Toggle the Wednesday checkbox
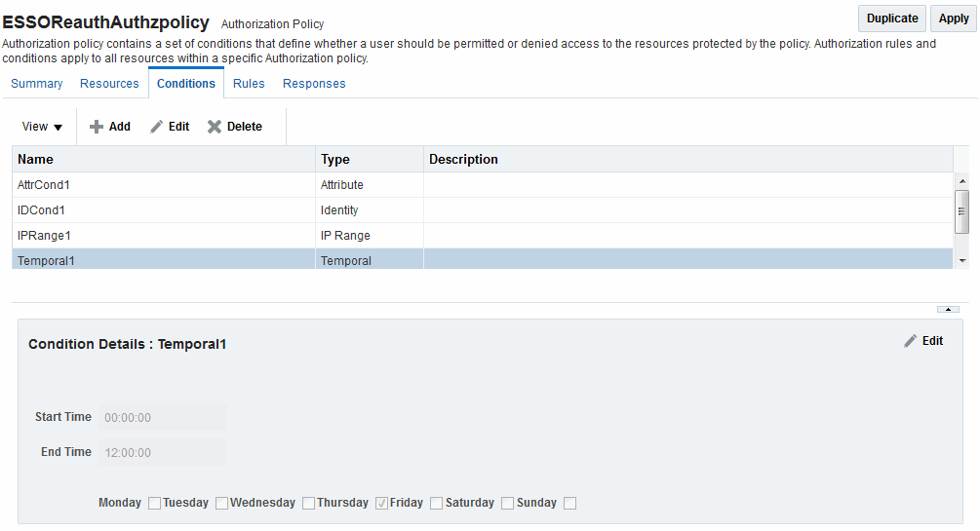 308,504
